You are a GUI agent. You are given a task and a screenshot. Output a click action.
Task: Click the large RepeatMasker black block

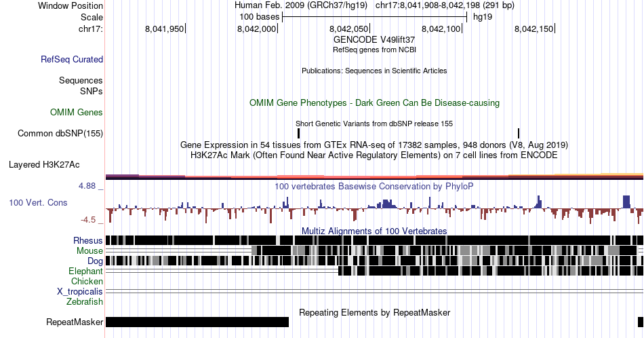point(197,322)
